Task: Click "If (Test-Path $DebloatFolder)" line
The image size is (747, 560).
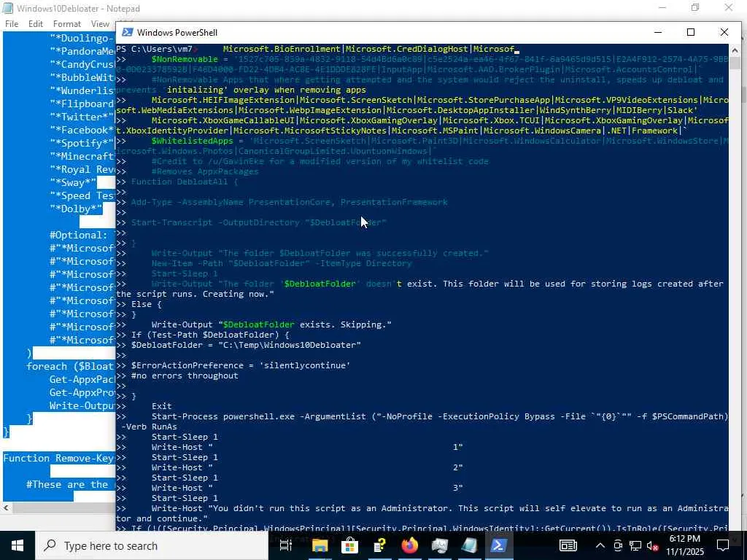Action: click(x=210, y=335)
